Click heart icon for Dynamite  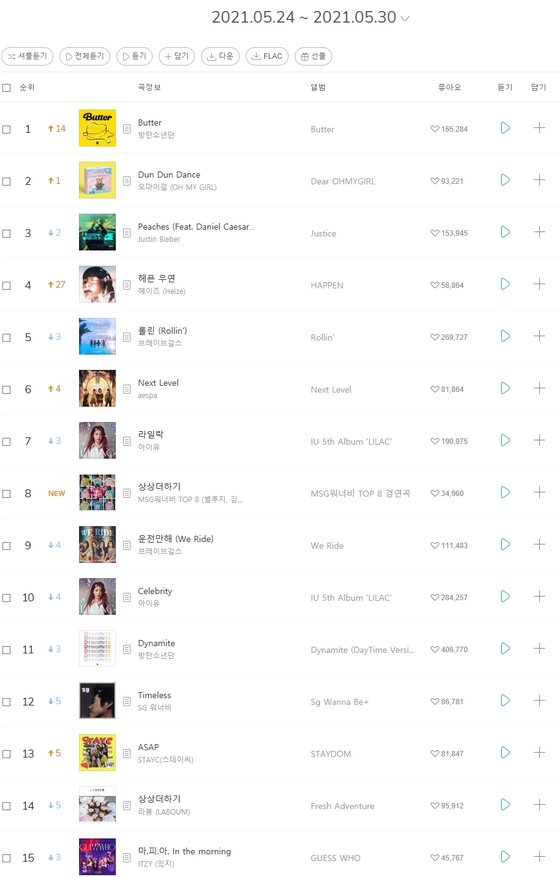coord(435,649)
